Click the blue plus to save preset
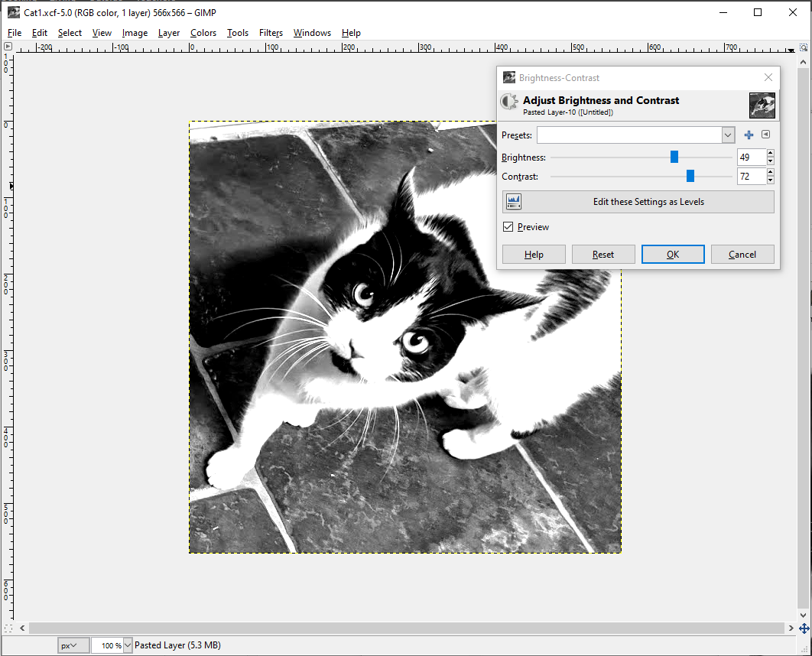 click(749, 135)
